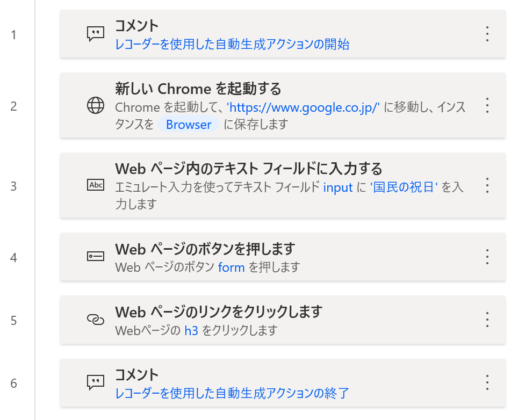
Task: Click the https://www.google.co.jp/ URL link
Action: [303, 107]
